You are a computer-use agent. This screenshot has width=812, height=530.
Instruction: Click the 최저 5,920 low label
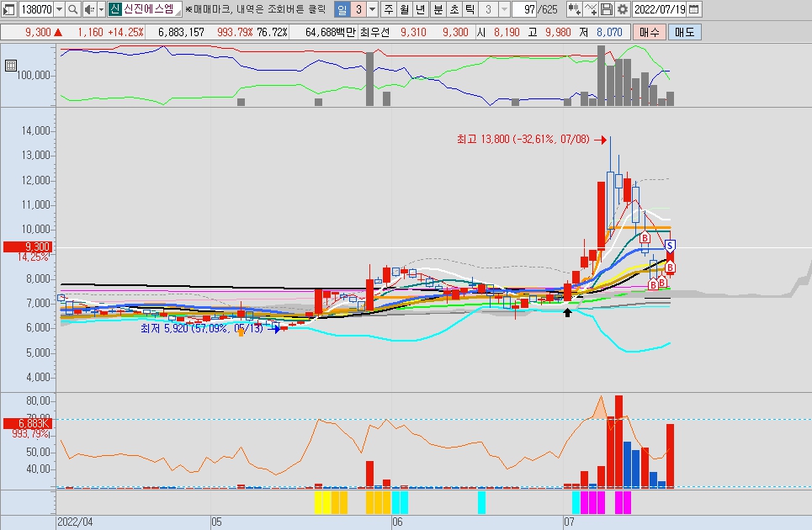201,328
